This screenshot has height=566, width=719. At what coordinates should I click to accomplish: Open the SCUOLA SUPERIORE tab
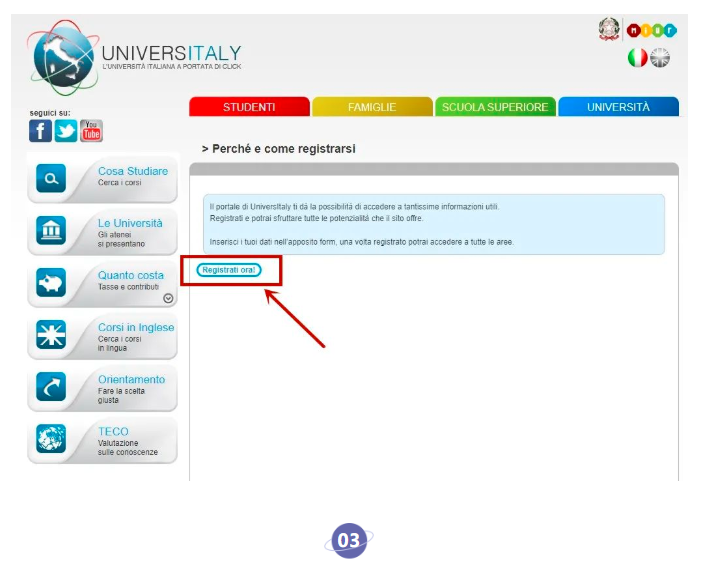click(x=495, y=107)
